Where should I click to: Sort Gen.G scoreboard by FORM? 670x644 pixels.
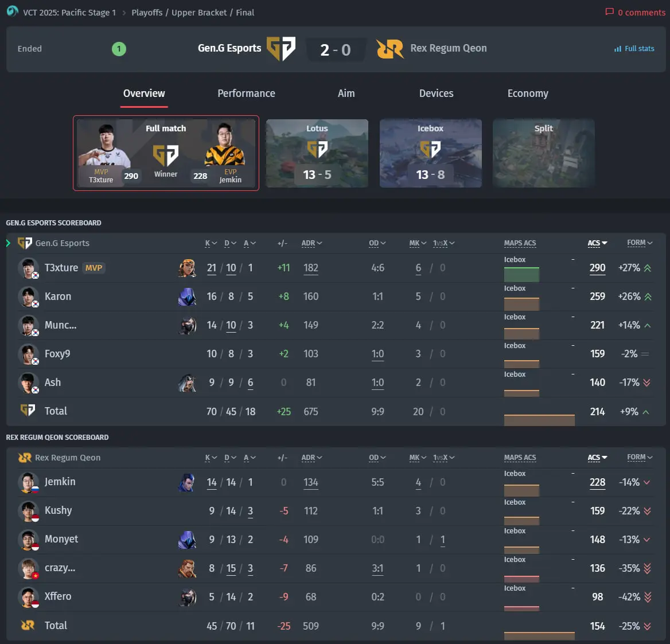640,243
